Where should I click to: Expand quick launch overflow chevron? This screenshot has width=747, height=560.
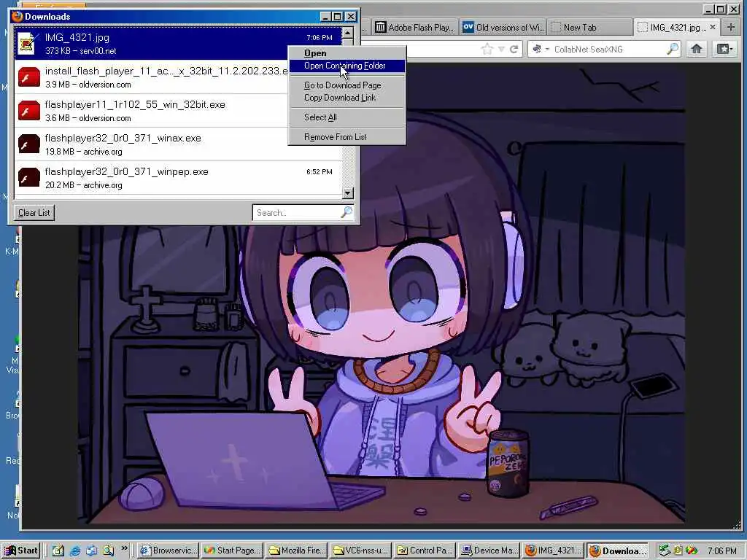pyautogui.click(x=124, y=548)
